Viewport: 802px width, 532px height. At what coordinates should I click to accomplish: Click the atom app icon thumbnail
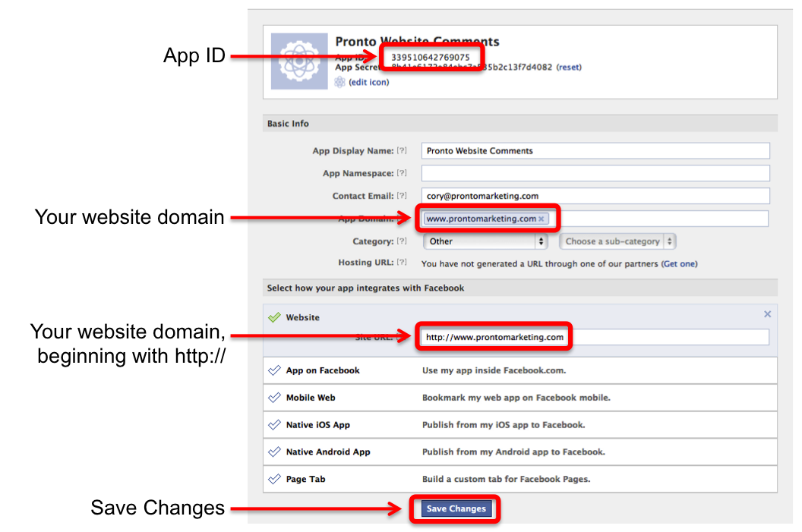coord(299,61)
